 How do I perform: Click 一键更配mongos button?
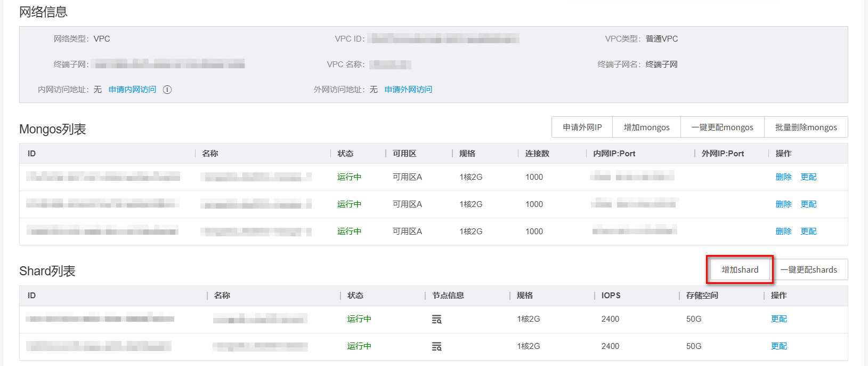(x=722, y=128)
